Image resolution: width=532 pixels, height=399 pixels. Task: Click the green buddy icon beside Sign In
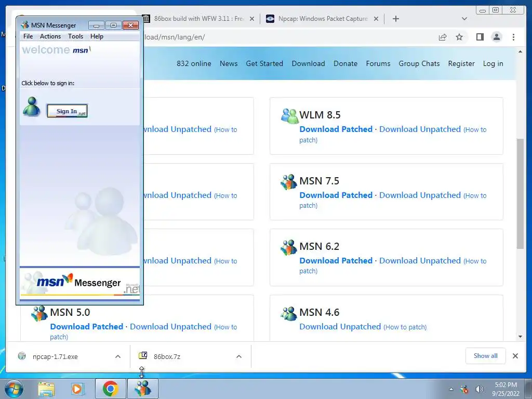31,107
